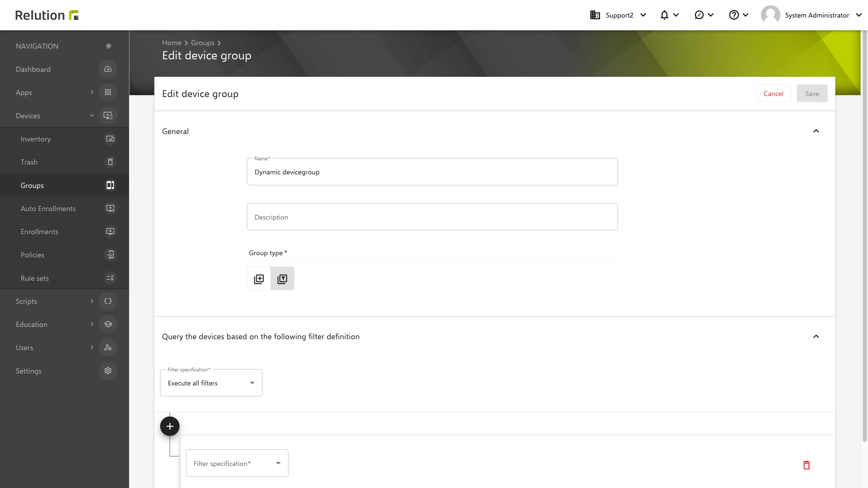Open the System Administrator account menu
The width and height of the screenshot is (868, 488).
click(x=817, y=15)
